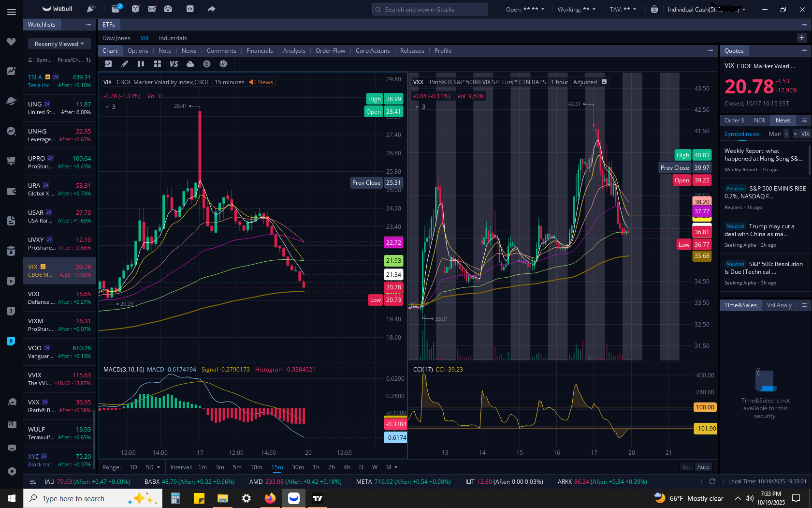Image resolution: width=812 pixels, height=508 pixels.
Task: Open the hamburger main menu
Action: (x=12, y=12)
